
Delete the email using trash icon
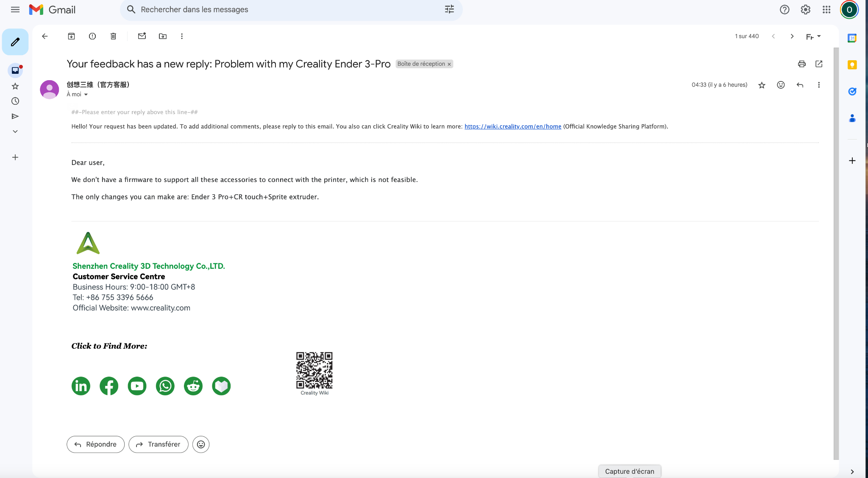coord(113,36)
